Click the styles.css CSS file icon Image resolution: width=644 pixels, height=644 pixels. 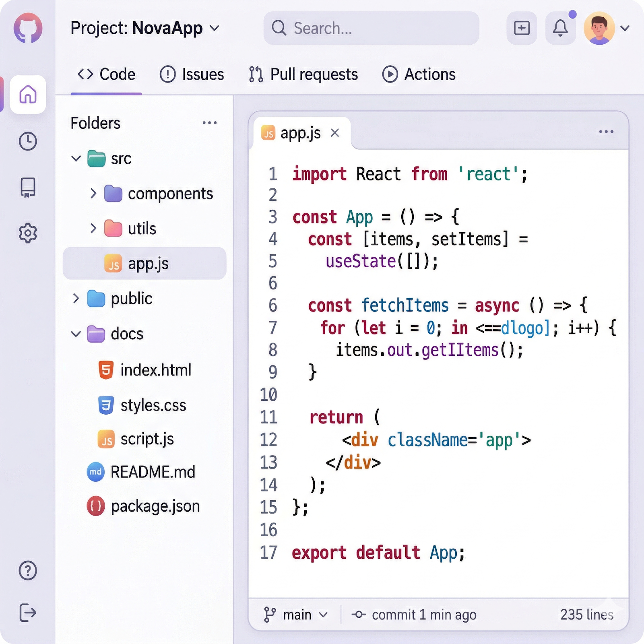[106, 405]
